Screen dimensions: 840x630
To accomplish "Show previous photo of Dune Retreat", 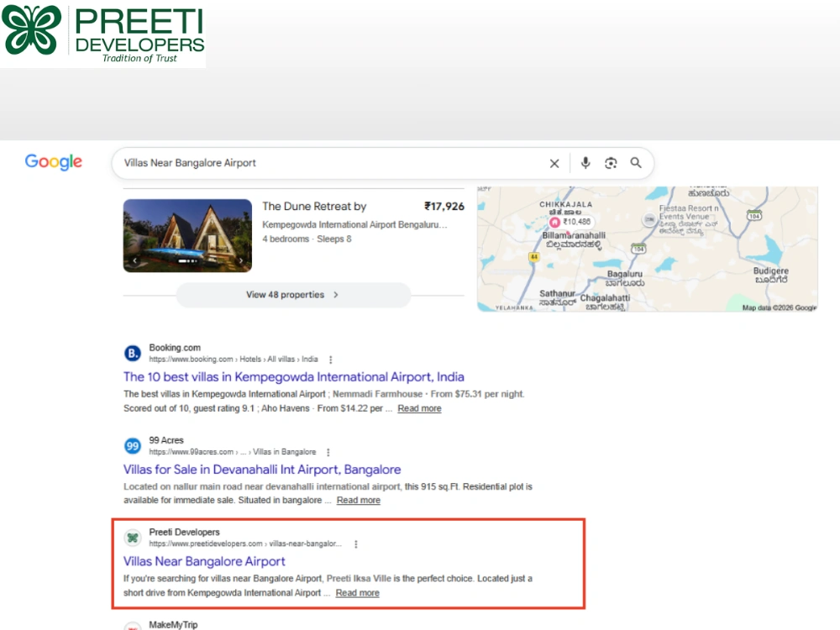I will pos(135,260).
